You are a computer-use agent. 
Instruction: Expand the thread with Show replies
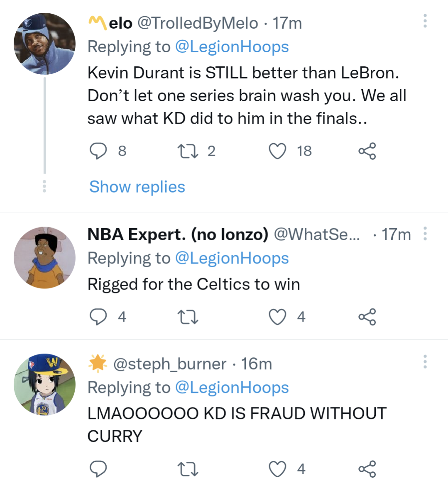click(137, 187)
